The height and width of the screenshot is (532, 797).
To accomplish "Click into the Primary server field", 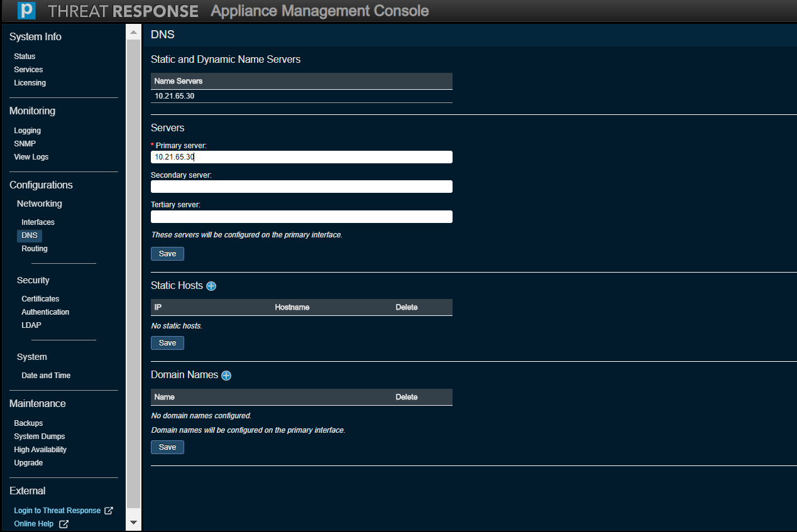I will click(x=302, y=157).
